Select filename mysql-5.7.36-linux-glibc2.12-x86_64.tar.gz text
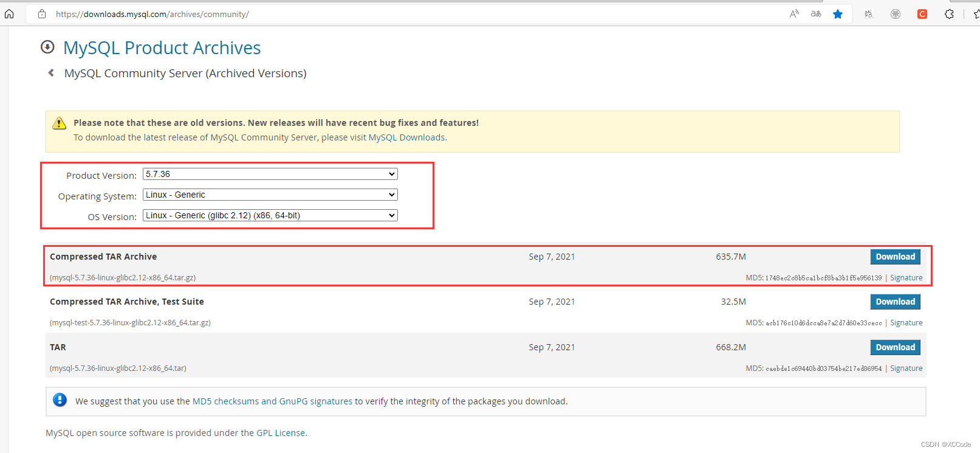The height and width of the screenshot is (453, 980). tap(123, 278)
